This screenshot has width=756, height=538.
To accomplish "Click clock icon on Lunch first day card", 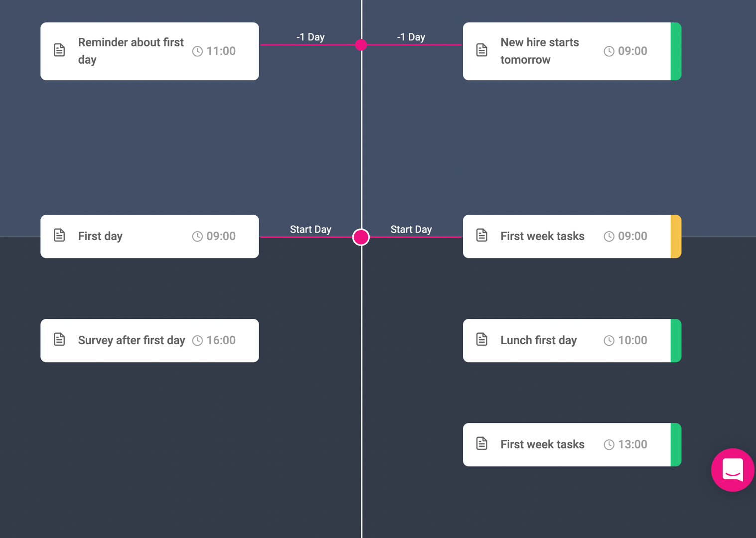I will point(609,341).
